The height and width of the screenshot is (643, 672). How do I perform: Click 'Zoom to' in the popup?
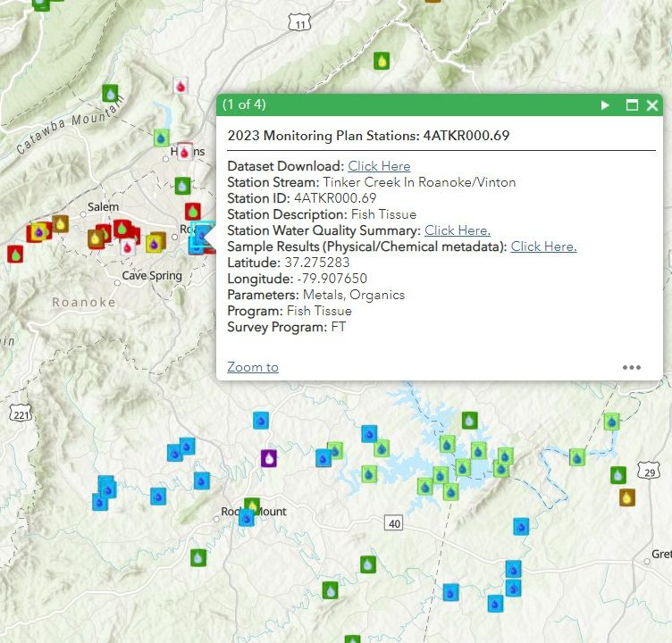(x=253, y=367)
